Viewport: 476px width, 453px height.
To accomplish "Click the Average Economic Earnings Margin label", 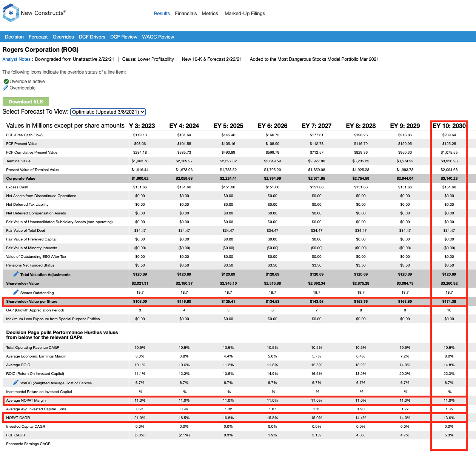I will tap(36, 356).
